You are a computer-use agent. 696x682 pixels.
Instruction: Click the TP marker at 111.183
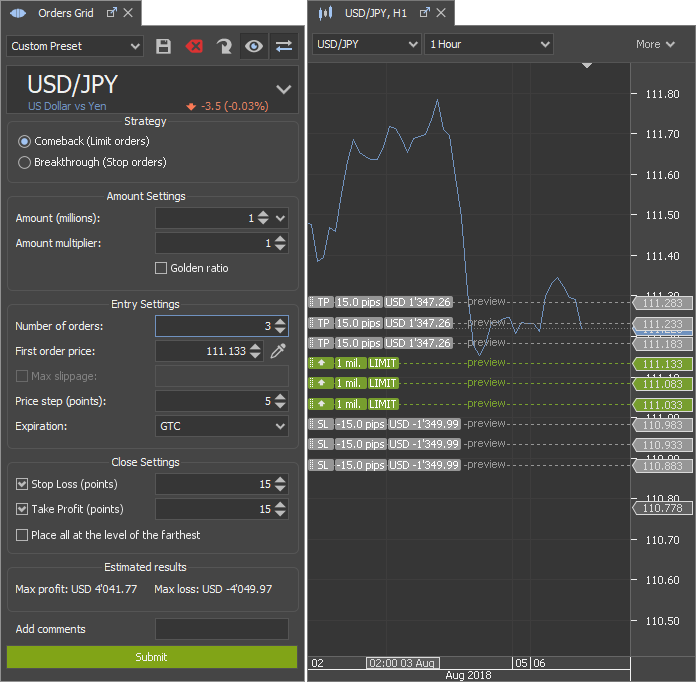pos(323,343)
